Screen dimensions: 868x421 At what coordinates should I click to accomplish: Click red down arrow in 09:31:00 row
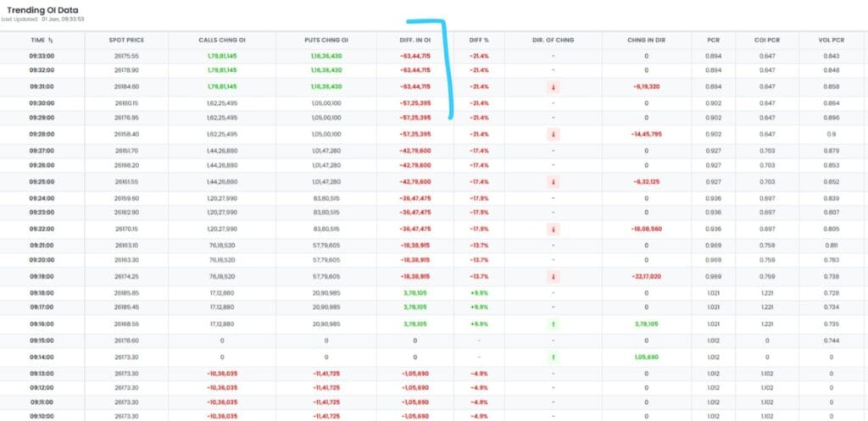point(553,86)
